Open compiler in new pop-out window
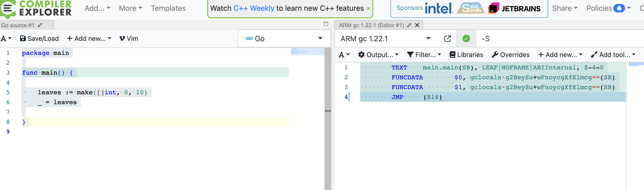This screenshot has width=644, height=190. point(447,39)
